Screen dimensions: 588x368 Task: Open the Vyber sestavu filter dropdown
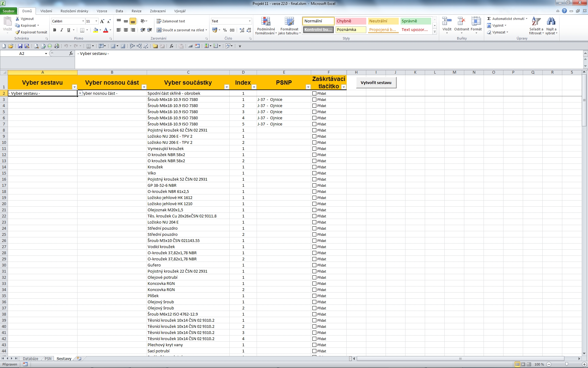click(x=74, y=87)
